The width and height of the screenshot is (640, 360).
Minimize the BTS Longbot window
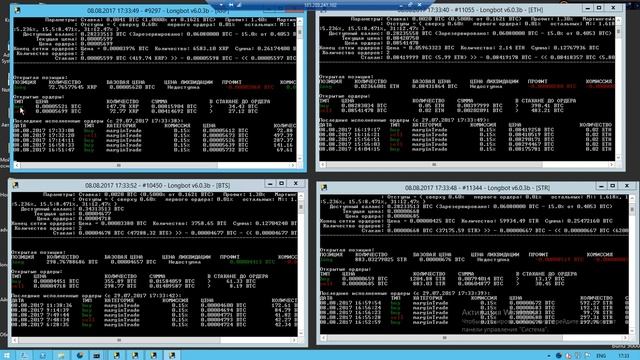(270, 184)
